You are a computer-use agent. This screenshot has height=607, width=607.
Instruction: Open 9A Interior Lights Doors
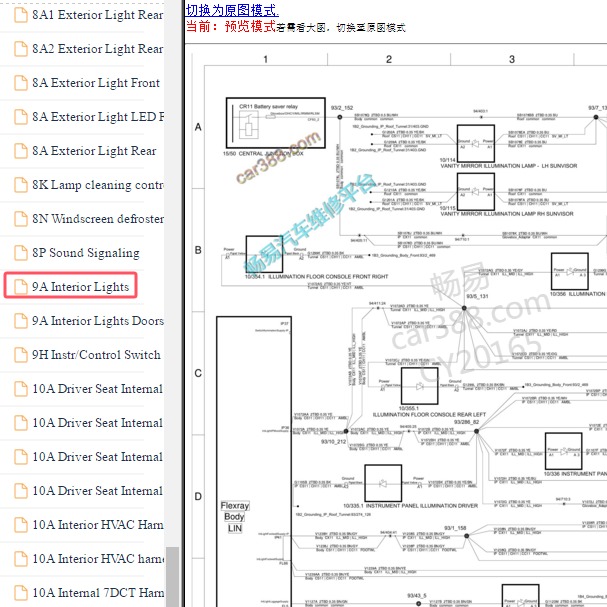click(x=98, y=321)
